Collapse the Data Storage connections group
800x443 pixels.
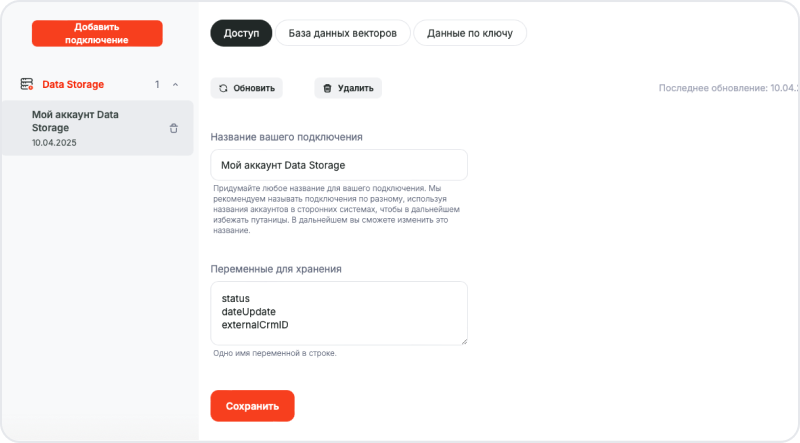coord(176,85)
